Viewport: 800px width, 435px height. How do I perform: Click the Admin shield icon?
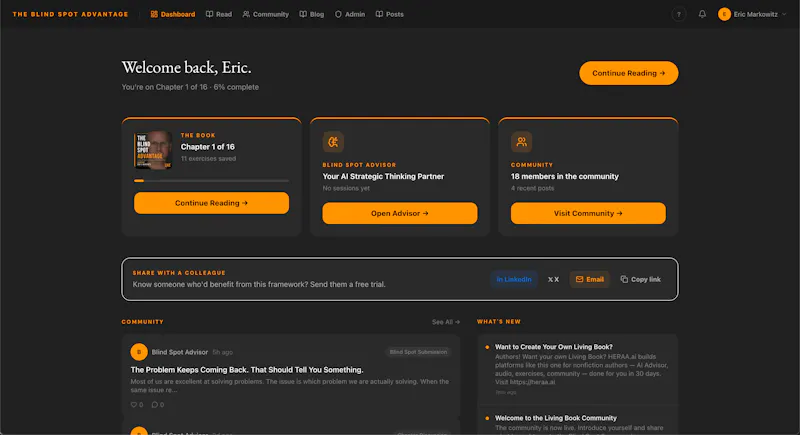click(x=338, y=14)
